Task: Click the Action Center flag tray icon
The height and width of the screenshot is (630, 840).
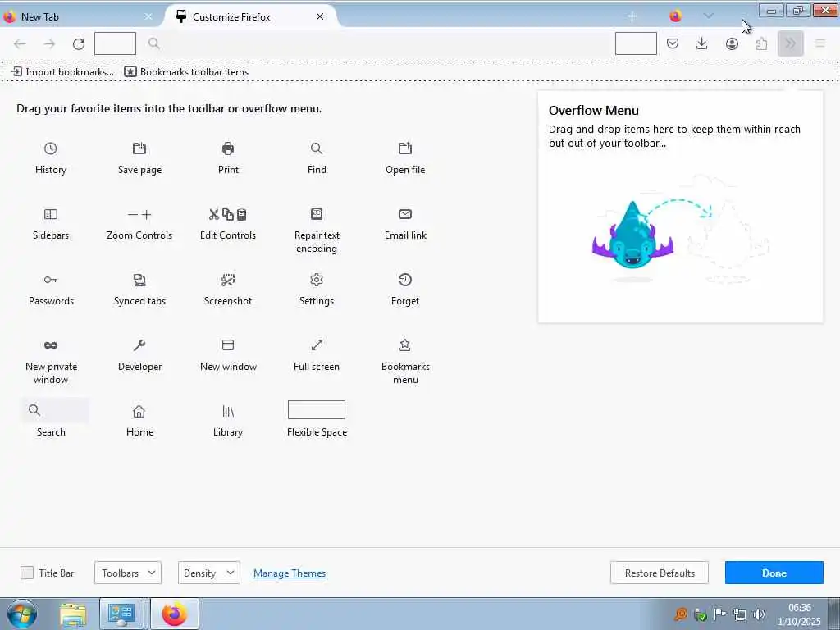Action: 720,614
